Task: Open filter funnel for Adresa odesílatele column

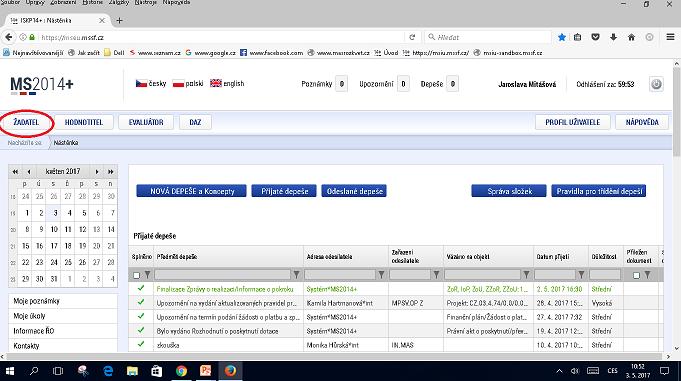Action: point(381,275)
